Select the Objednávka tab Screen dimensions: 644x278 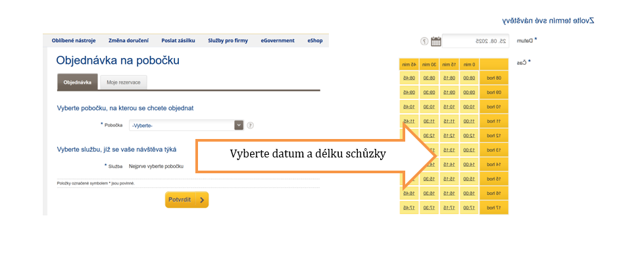click(77, 82)
